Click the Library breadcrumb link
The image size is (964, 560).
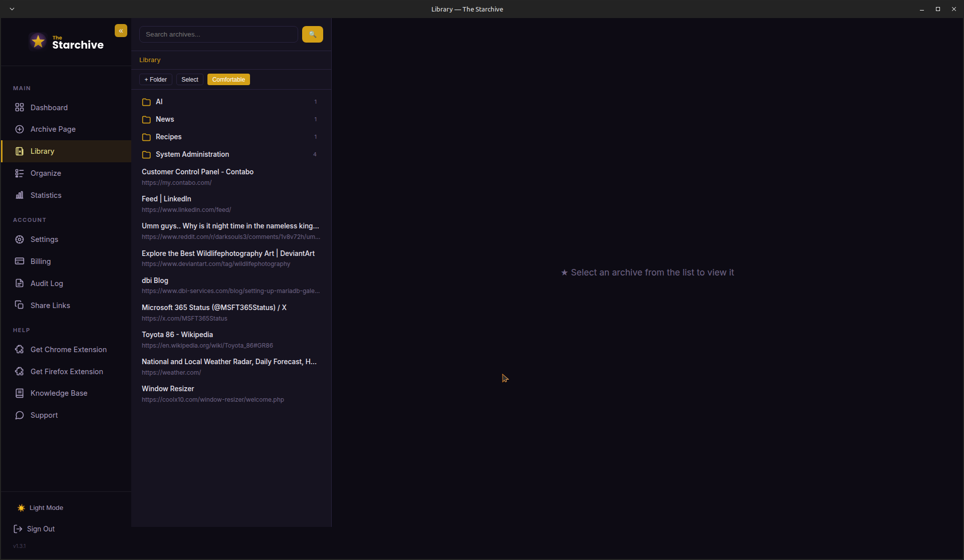point(150,60)
